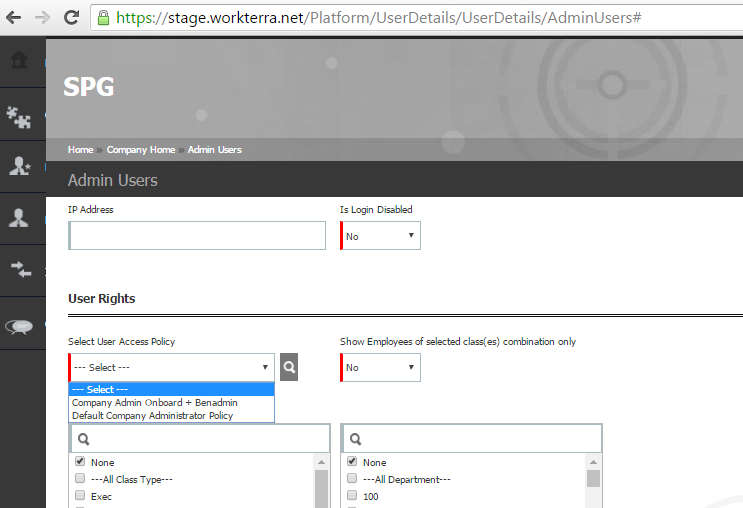Check the Exec class type checkbox
The image size is (743, 508).
[80, 496]
